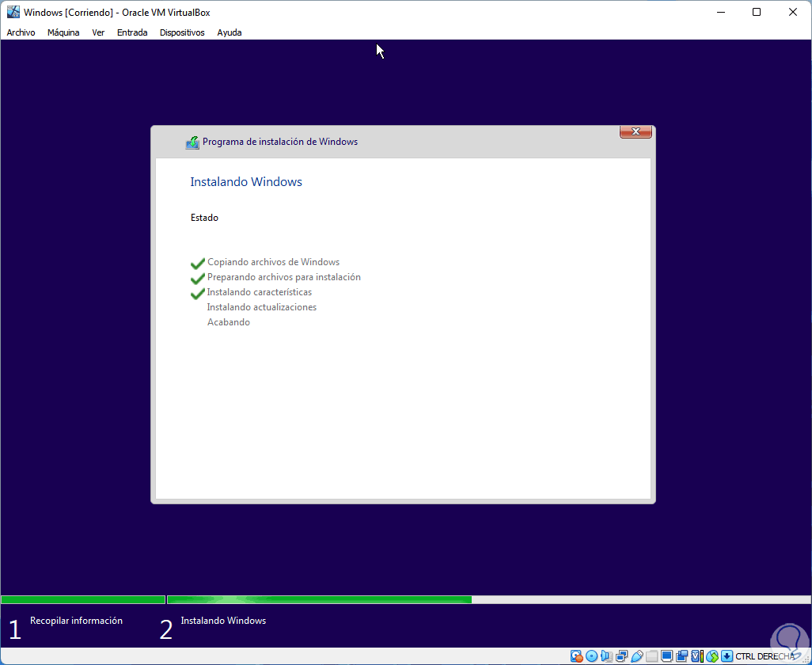This screenshot has width=812, height=665.
Task: Click the audio status icon
Action: [x=606, y=656]
